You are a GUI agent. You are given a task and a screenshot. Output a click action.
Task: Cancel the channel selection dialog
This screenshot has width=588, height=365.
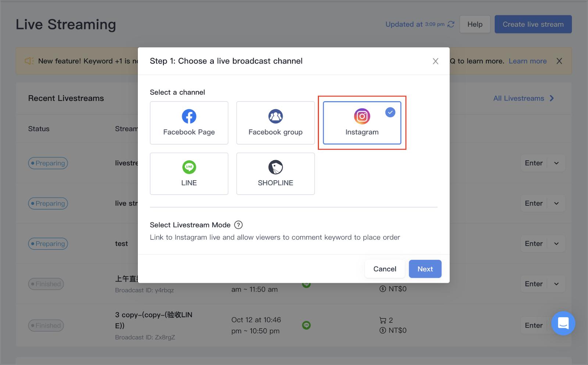pyautogui.click(x=385, y=269)
